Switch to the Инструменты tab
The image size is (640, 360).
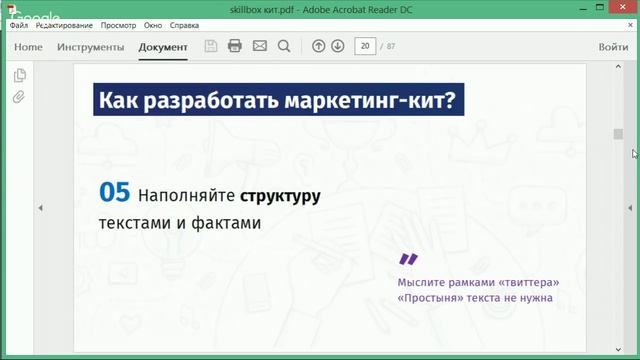click(x=90, y=47)
